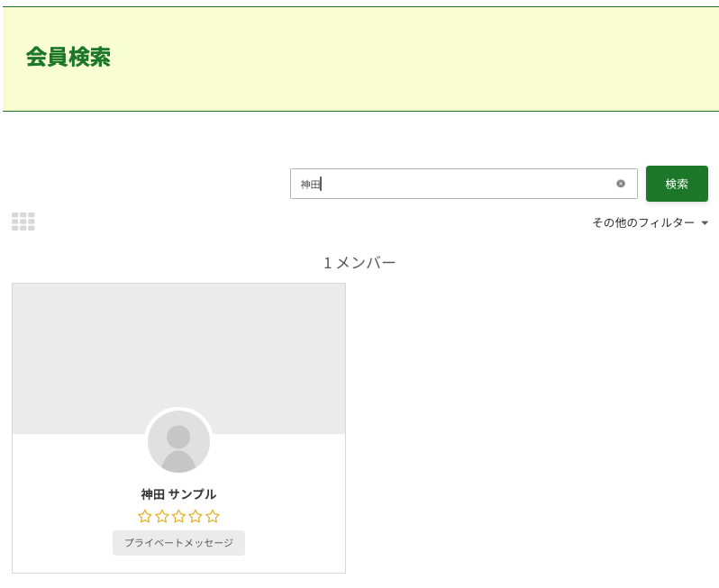Click the filter dropdown caret arrow
The height and width of the screenshot is (588, 719).
tap(705, 222)
